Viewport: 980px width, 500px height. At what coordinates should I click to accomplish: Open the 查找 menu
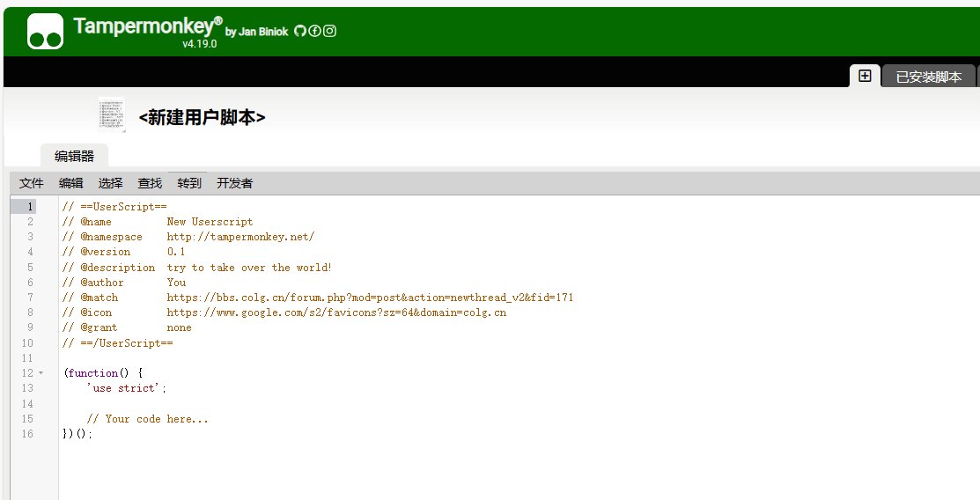coord(150,183)
